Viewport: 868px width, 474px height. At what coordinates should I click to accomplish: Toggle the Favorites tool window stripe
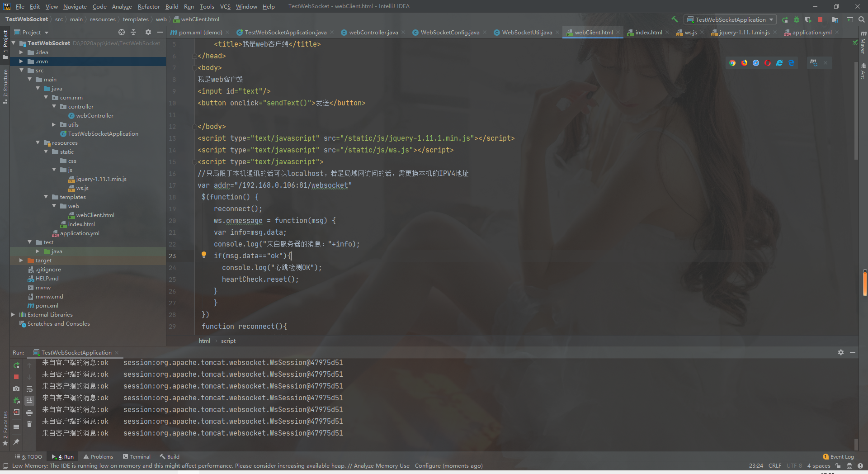coord(5,428)
